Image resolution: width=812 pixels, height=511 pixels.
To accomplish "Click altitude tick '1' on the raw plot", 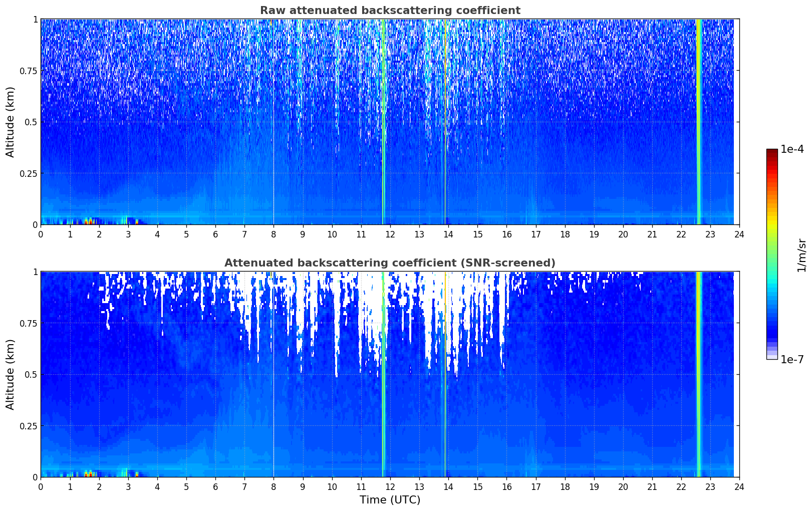I will pyautogui.click(x=35, y=19).
